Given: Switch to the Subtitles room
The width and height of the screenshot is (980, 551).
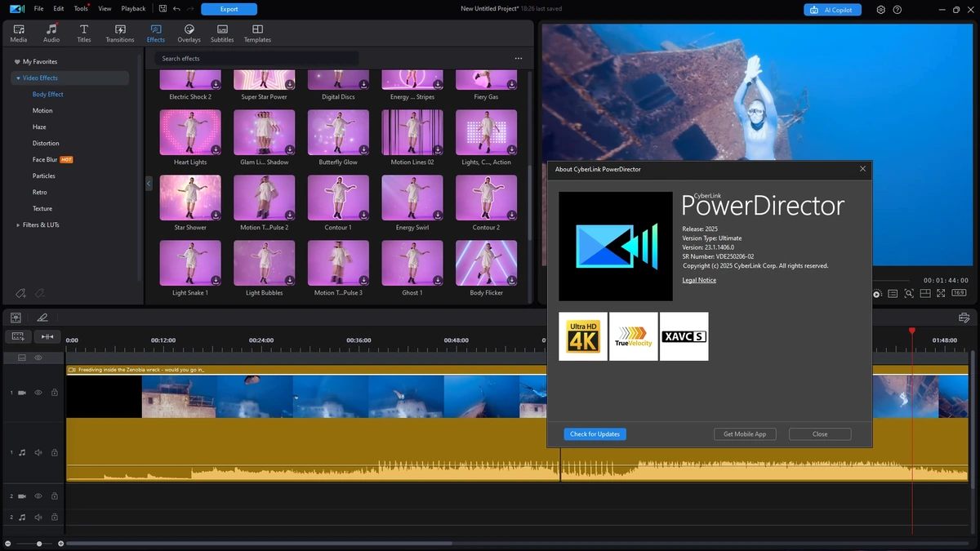Looking at the screenshot, I should click(x=222, y=33).
